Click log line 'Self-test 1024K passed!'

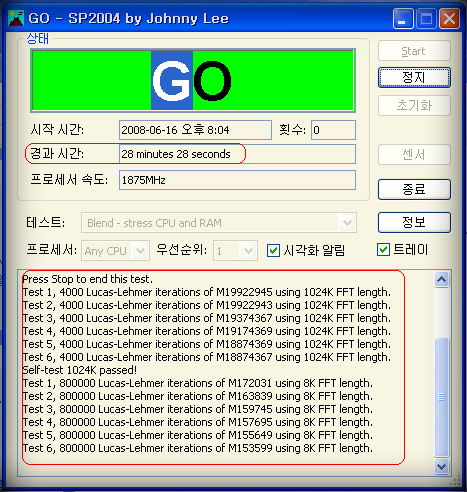coord(80,370)
